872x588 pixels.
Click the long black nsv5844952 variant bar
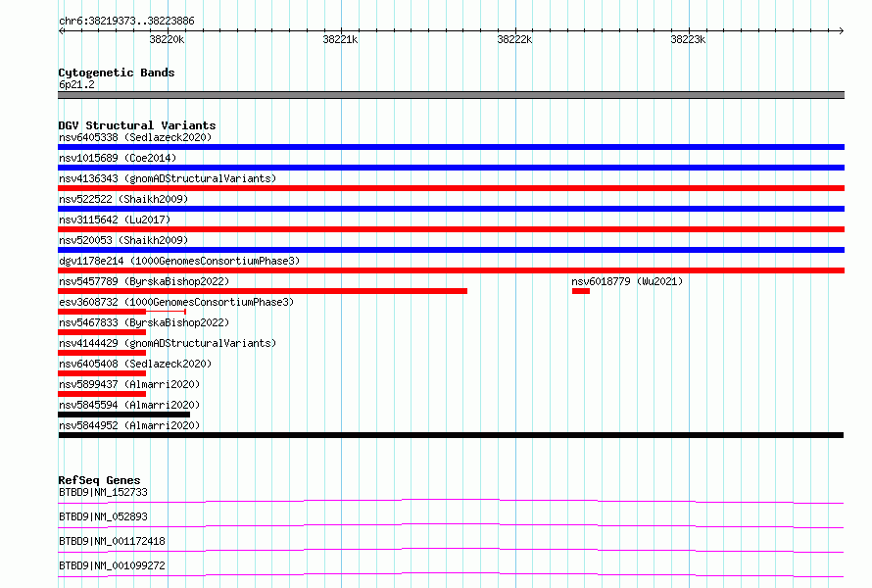click(x=451, y=435)
